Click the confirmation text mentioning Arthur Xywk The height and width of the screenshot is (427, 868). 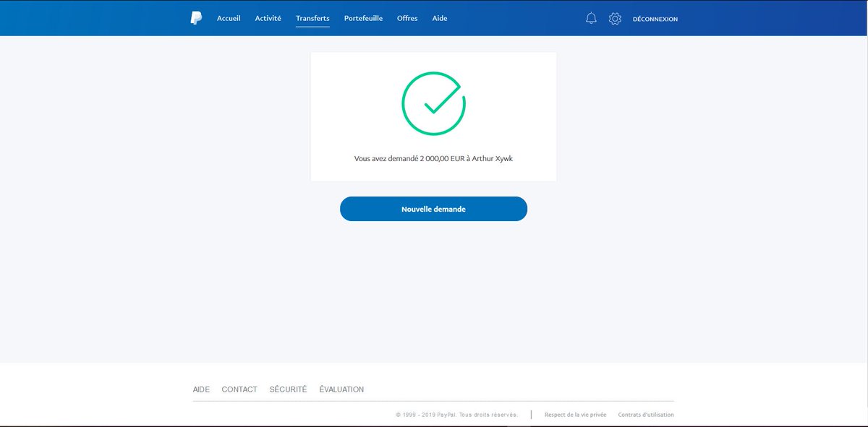tap(433, 158)
